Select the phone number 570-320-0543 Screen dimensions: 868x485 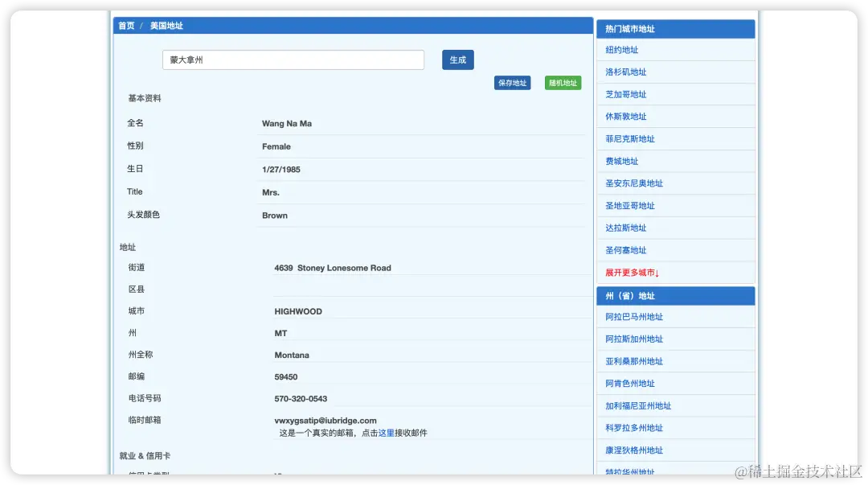tap(301, 398)
